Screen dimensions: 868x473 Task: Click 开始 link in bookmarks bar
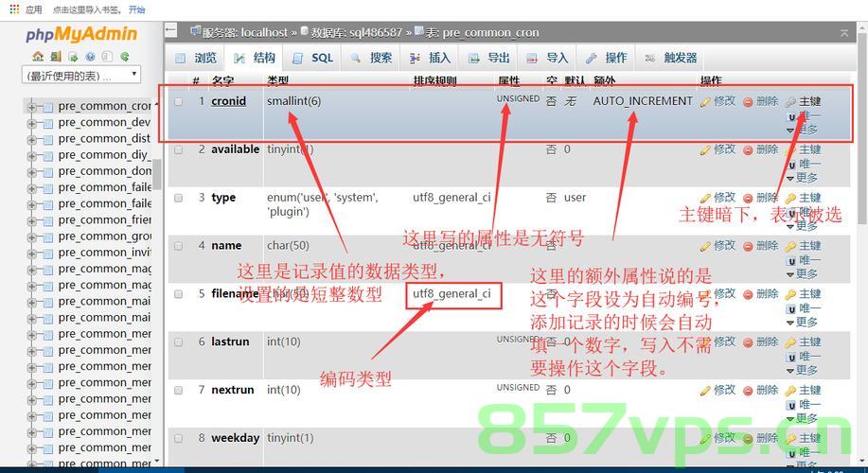(136, 9)
